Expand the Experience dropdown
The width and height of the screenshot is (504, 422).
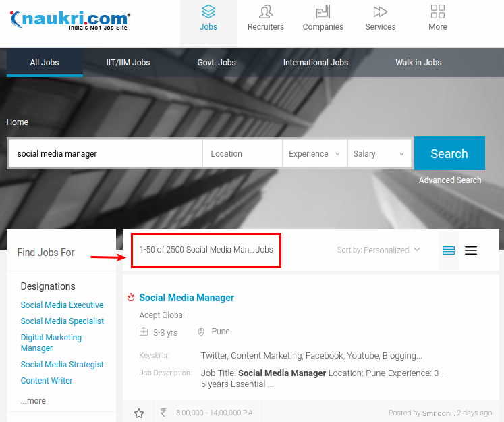click(314, 154)
